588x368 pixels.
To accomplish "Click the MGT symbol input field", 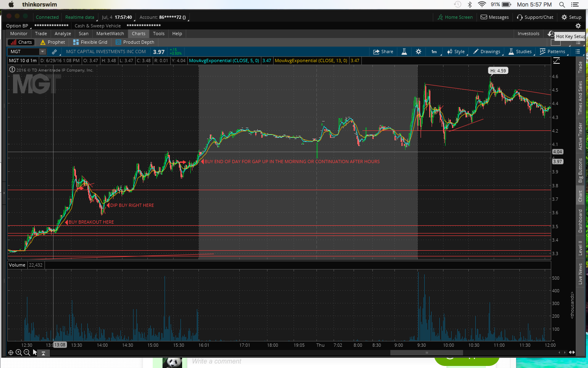I will pyautogui.click(x=24, y=52).
